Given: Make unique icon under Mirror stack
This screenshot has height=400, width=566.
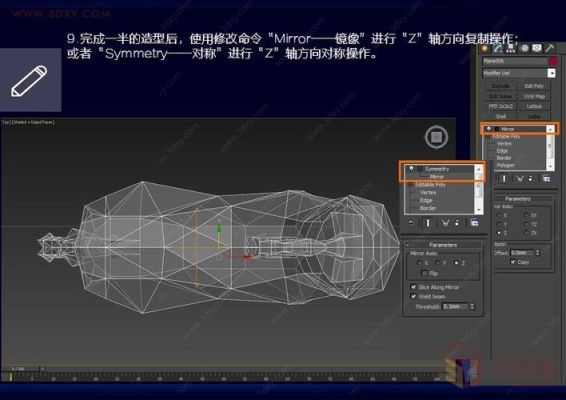Looking at the screenshot, I should pos(520,178).
